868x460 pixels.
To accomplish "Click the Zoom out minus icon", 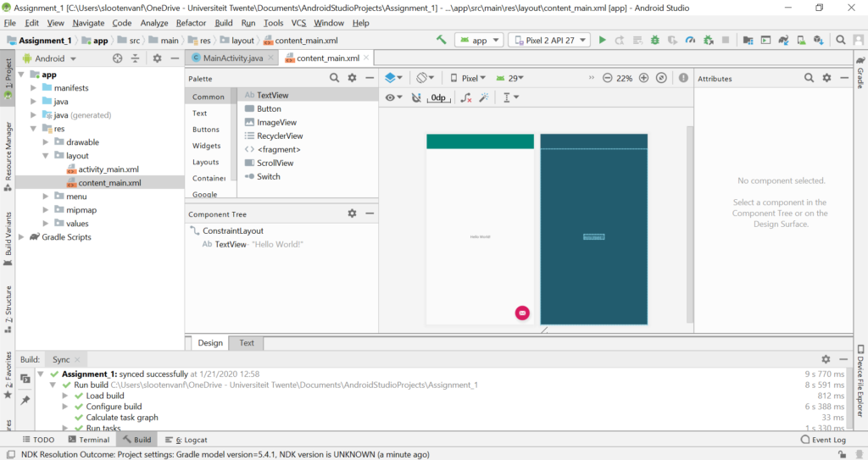I will point(607,78).
